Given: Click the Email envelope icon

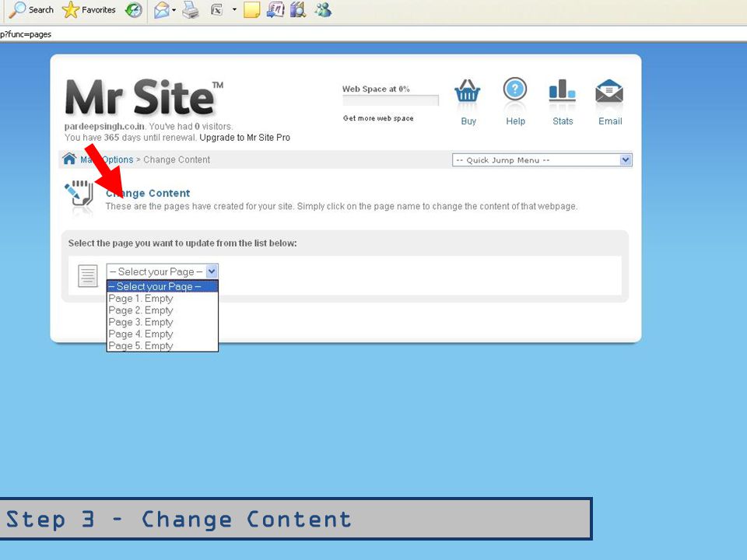Looking at the screenshot, I should (x=609, y=91).
